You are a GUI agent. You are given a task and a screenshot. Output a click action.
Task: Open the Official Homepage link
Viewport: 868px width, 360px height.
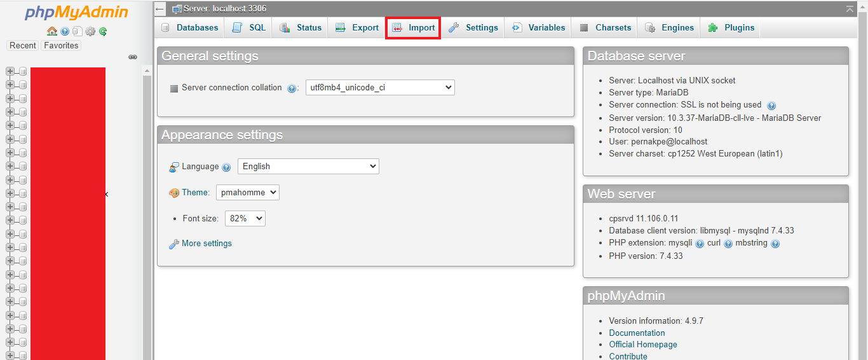click(642, 345)
